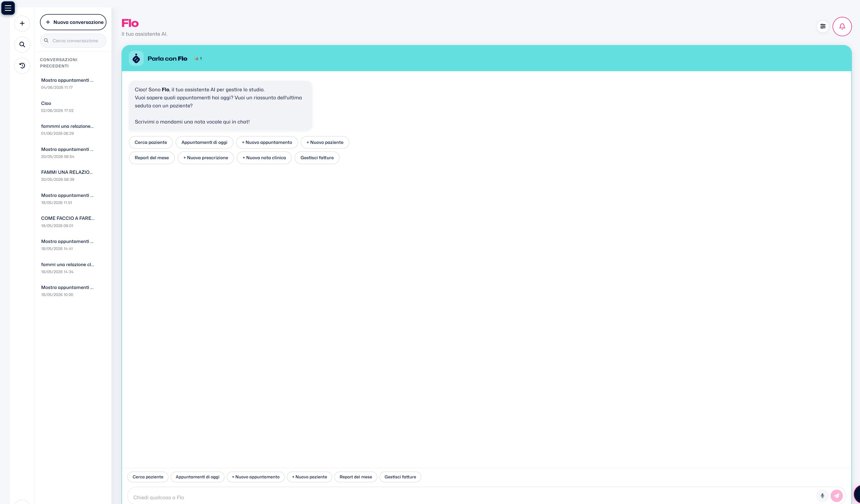Open the hamburger menu

(8, 8)
